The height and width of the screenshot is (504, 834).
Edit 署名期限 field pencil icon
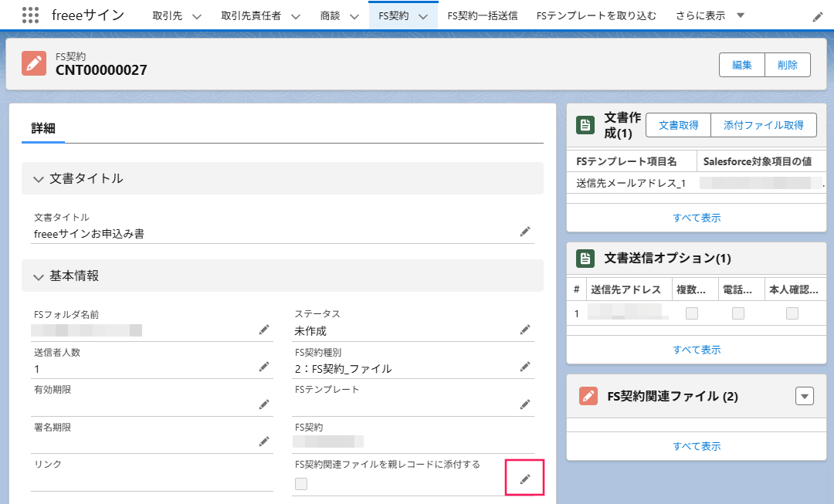point(264,441)
